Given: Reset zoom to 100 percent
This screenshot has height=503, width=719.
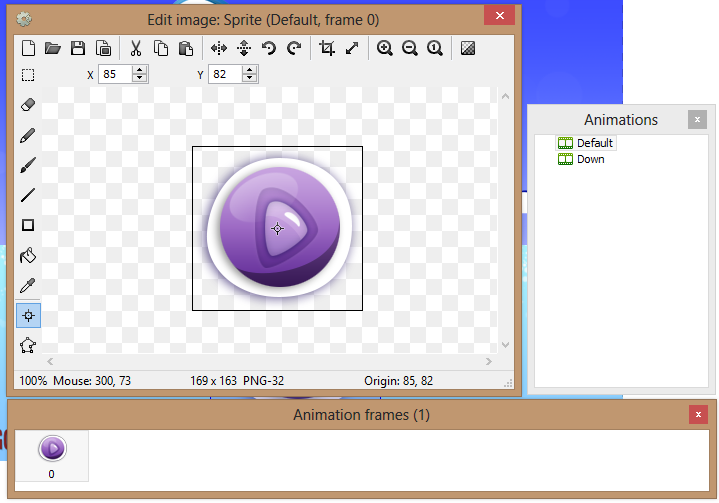Looking at the screenshot, I should click(x=435, y=48).
